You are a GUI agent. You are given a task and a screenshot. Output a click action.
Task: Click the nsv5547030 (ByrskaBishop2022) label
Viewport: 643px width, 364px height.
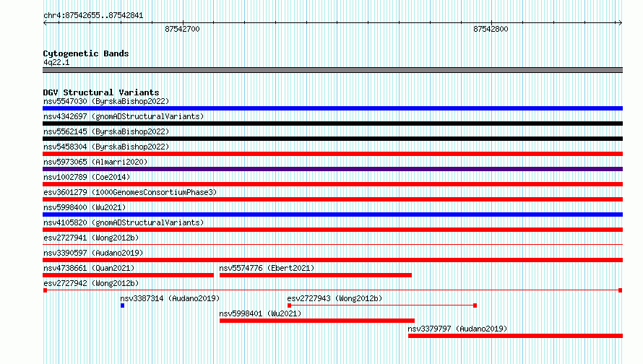coord(106,101)
